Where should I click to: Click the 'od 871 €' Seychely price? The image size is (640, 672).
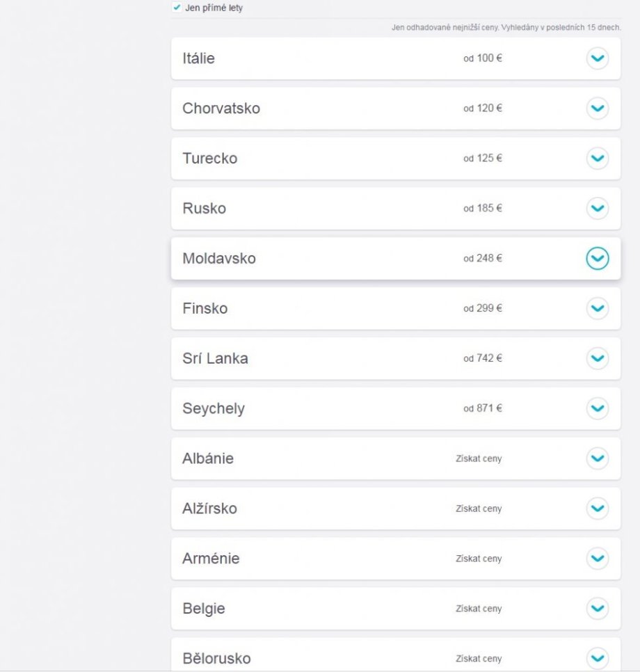(483, 408)
